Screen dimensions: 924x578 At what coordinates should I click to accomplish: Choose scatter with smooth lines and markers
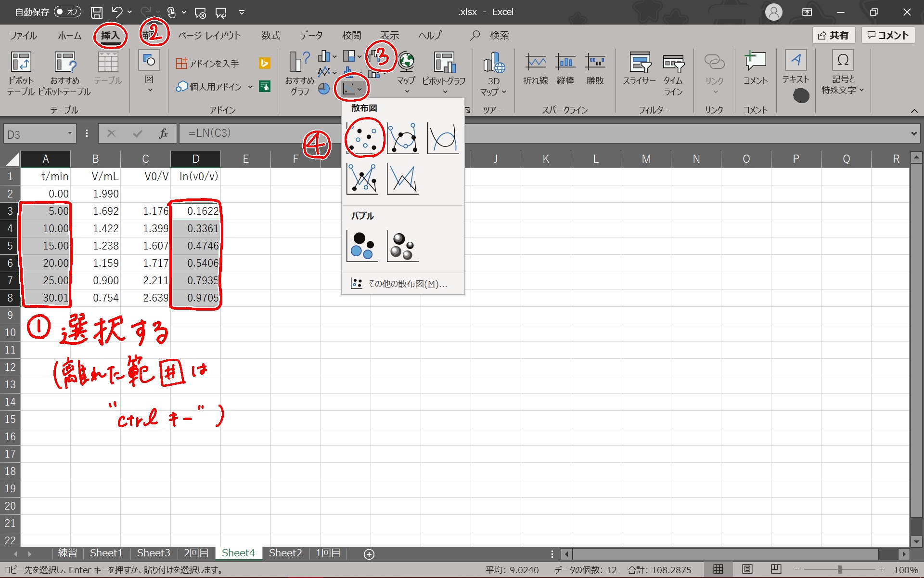tap(403, 138)
